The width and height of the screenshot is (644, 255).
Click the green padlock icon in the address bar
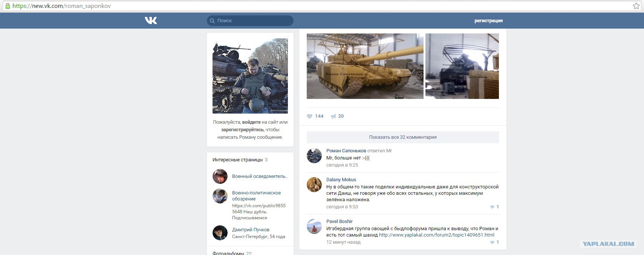[x=8, y=6]
